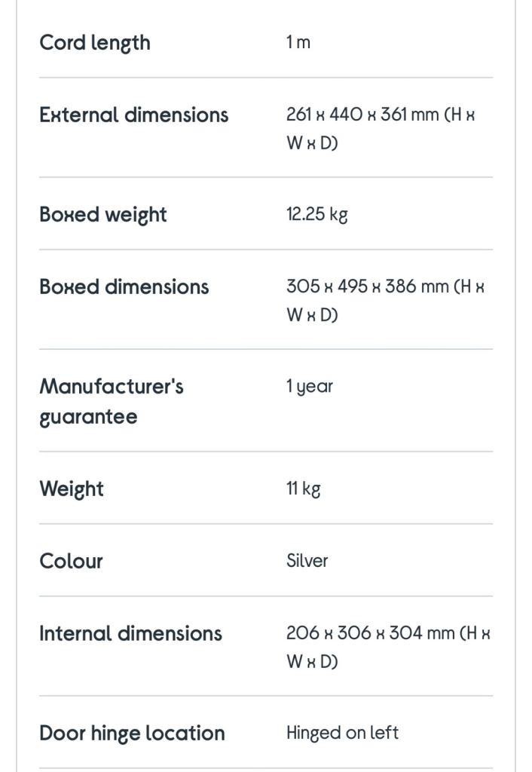
Task: Select the External dimensions label
Action: click(134, 115)
